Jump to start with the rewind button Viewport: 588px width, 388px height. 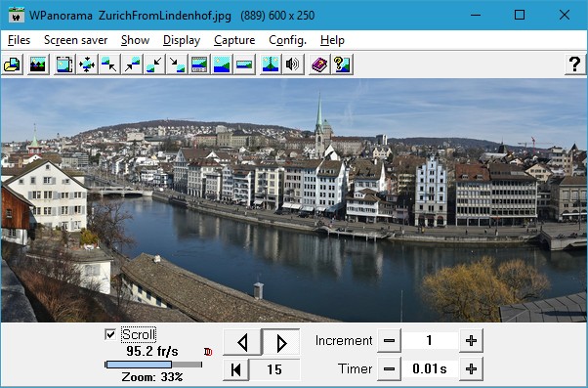click(x=235, y=369)
